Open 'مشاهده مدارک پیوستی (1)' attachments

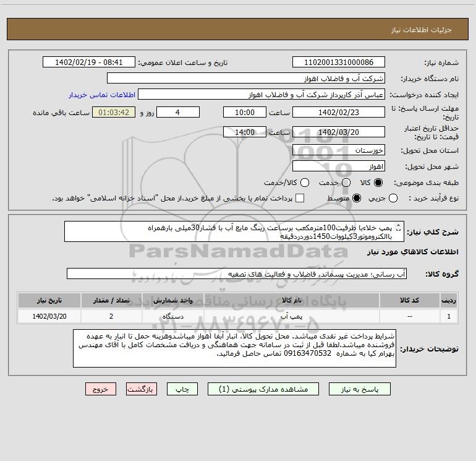pos(263,389)
